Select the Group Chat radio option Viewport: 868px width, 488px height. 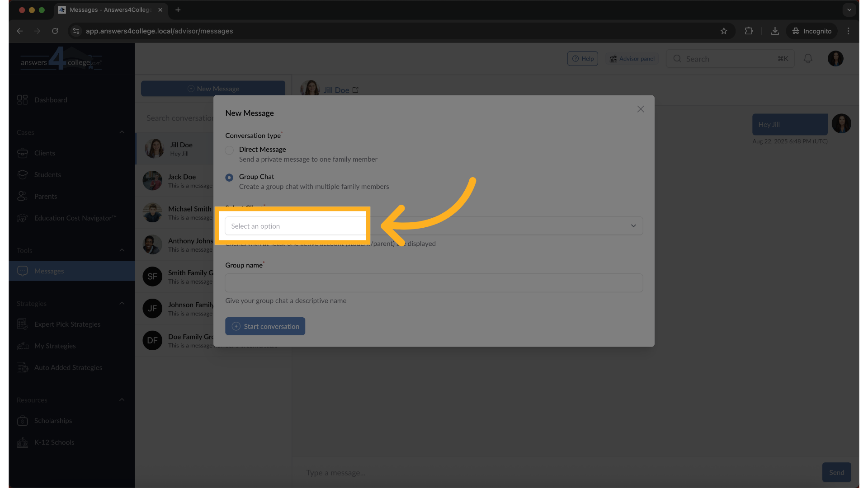coord(230,178)
